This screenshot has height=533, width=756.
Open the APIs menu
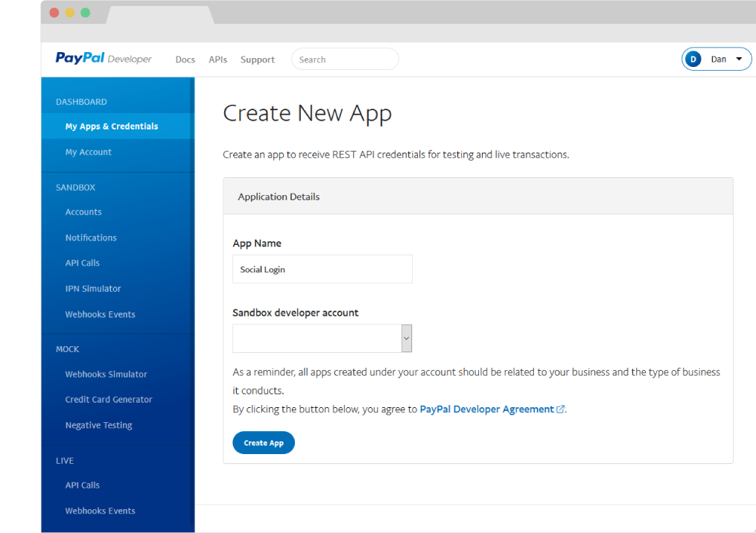217,60
